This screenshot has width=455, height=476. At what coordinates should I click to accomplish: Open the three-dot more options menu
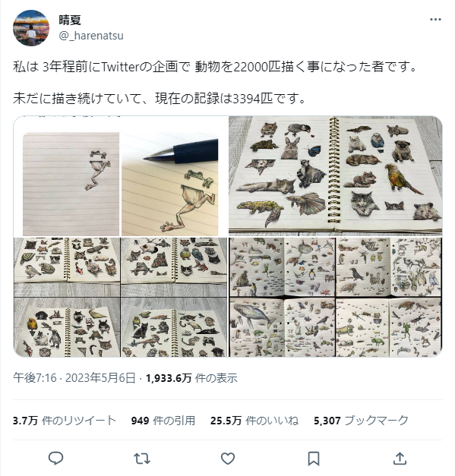(435, 20)
